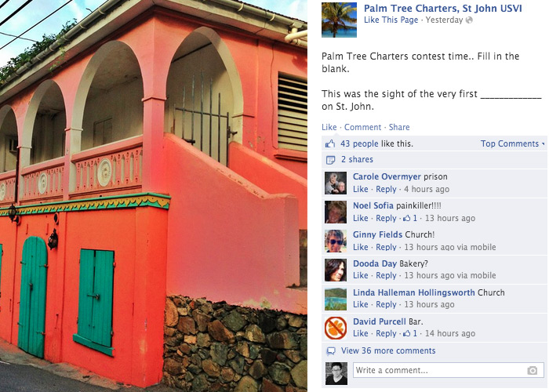Expand View 36 more comments
Viewport: 549px width, 392px height.
[388, 350]
